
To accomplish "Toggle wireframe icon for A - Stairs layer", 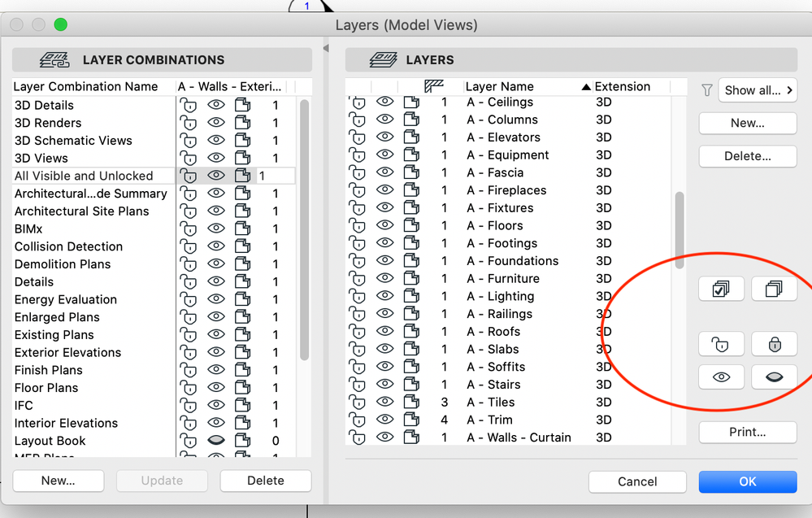I will (411, 385).
